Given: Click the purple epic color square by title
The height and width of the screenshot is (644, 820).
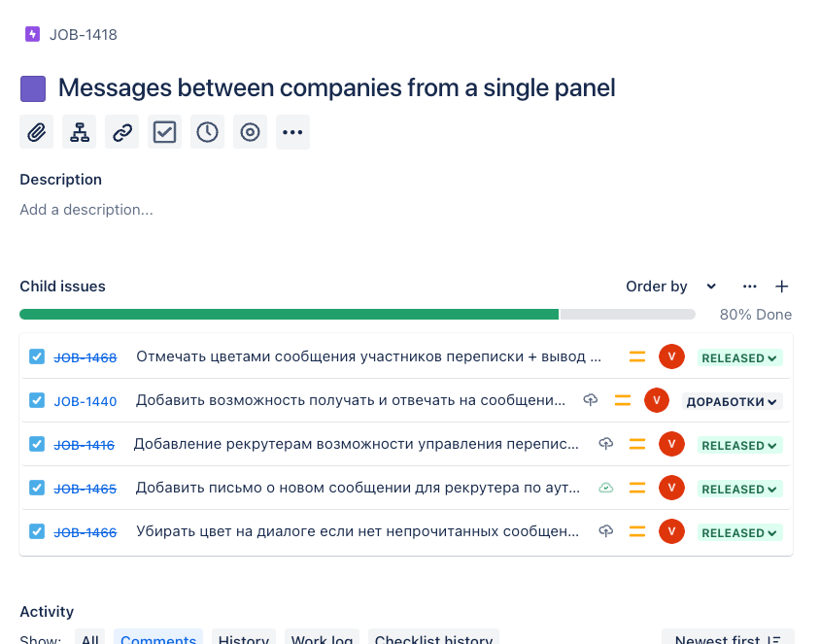Looking at the screenshot, I should 33,88.
